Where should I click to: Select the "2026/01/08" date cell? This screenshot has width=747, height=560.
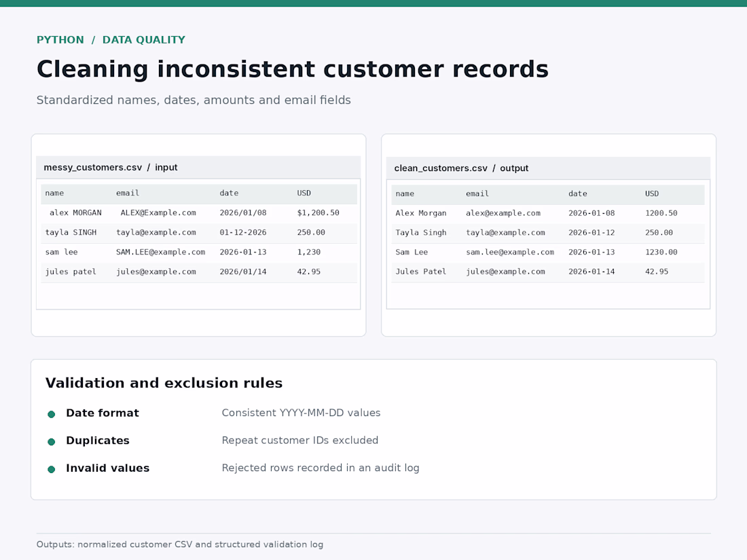tap(243, 212)
